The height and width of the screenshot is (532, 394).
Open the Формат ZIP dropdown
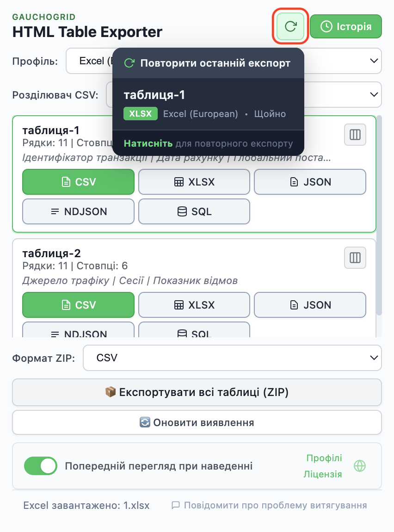coord(232,358)
